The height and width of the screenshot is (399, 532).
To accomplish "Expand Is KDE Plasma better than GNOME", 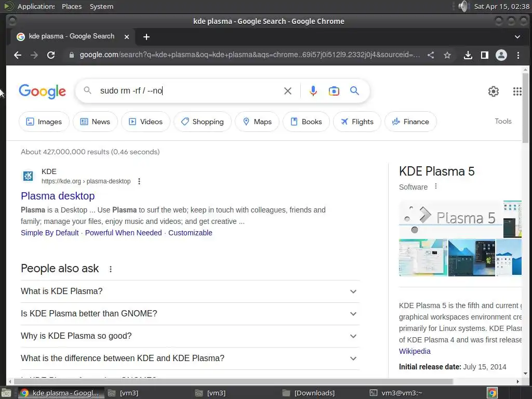I will pos(190,314).
